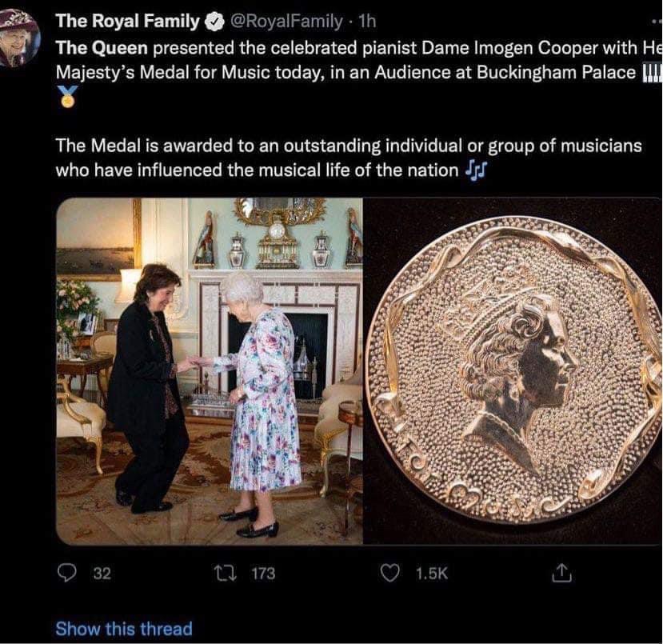Click the blue musical notes emoji
Viewport: 663px width, 644px height.
476,170
